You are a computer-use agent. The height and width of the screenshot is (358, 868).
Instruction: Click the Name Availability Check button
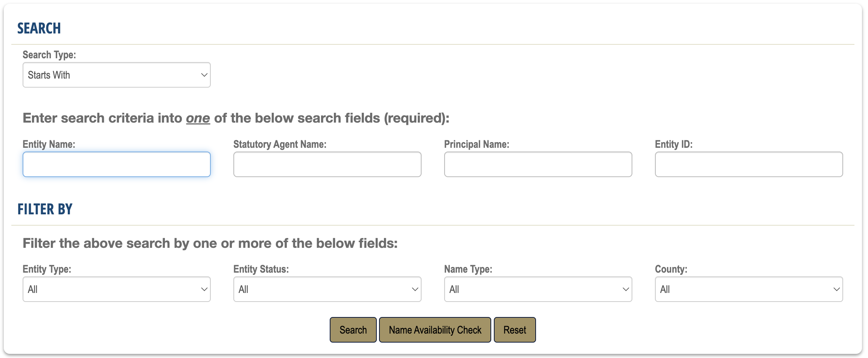pos(435,330)
